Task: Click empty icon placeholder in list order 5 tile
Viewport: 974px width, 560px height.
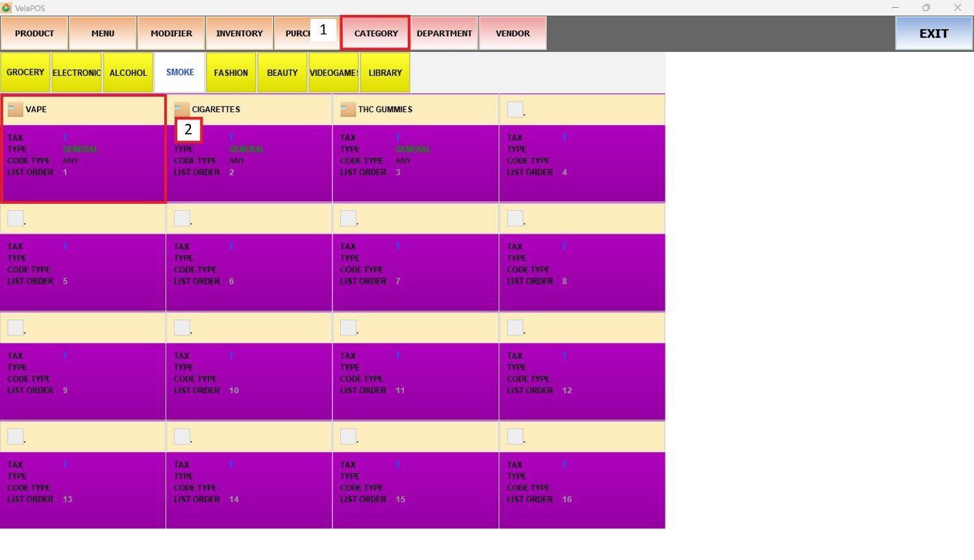Action: coord(16,219)
